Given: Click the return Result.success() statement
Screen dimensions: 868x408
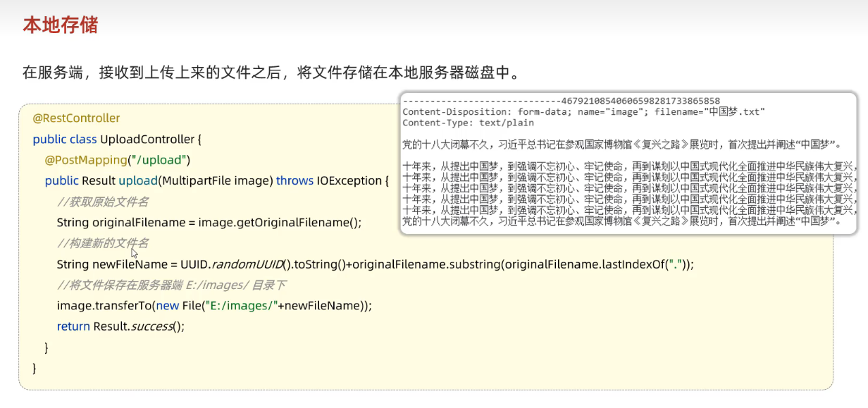Looking at the screenshot, I should [x=120, y=326].
